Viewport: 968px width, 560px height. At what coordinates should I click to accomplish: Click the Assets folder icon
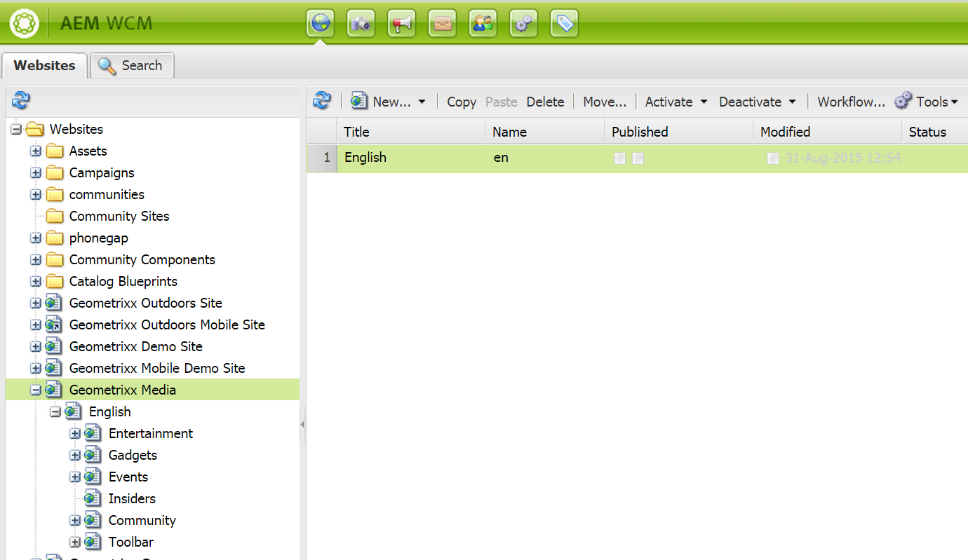[55, 151]
